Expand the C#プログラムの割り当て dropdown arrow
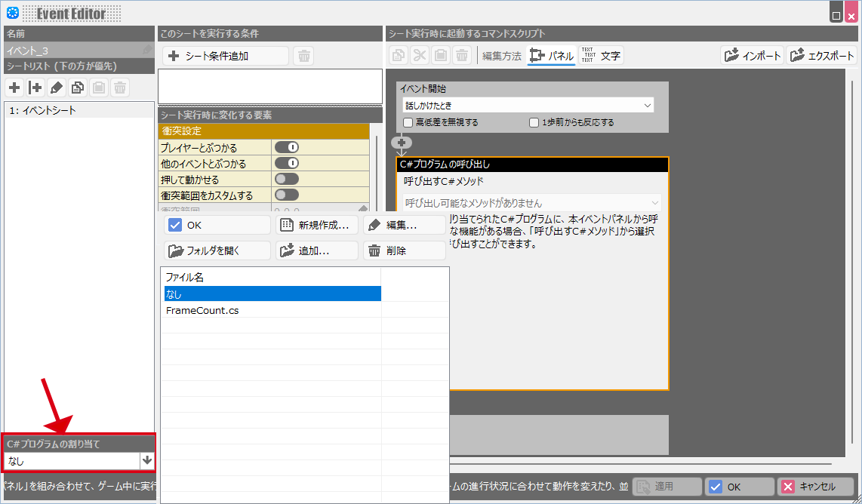Viewport: 862px width, 504px height. point(147,460)
